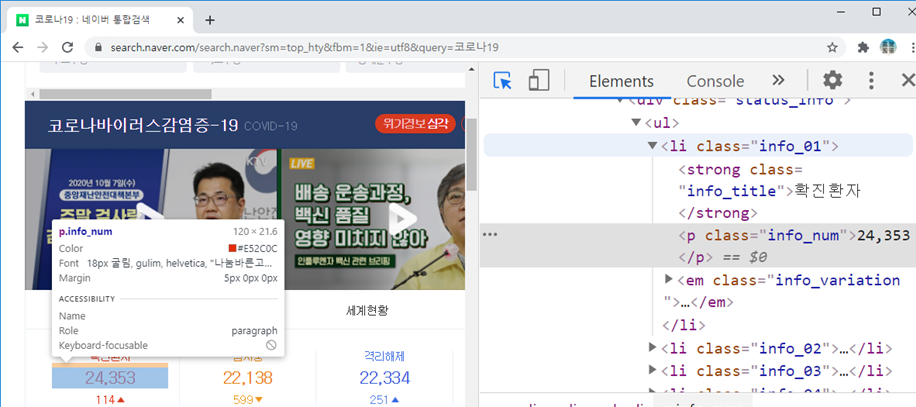Image resolution: width=916 pixels, height=407 pixels.
Task: Open the Chrome profile avatar
Action: click(x=888, y=47)
